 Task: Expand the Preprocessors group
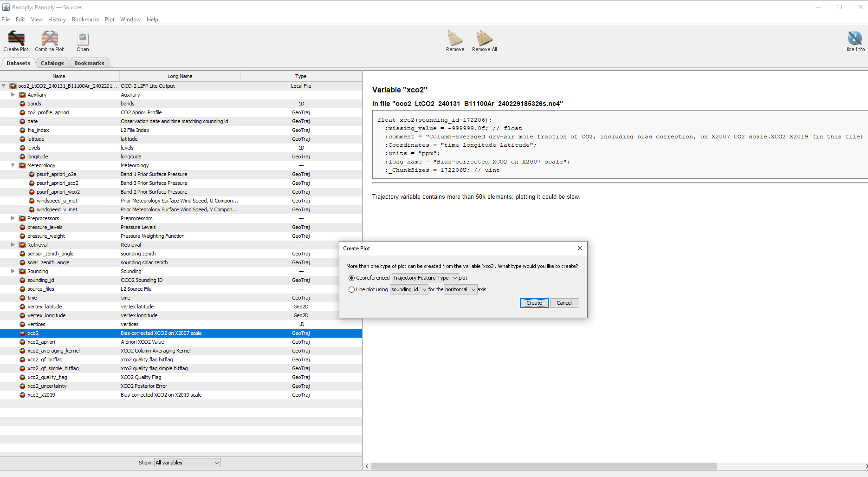tap(13, 218)
